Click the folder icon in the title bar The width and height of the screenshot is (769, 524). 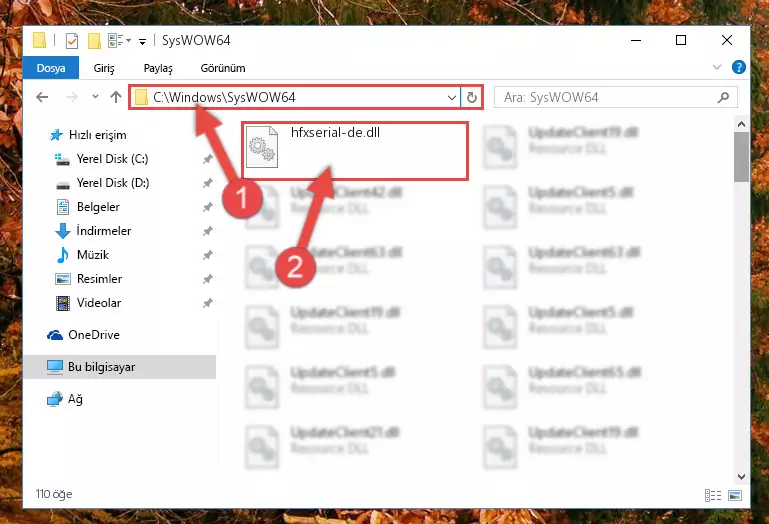(39, 40)
